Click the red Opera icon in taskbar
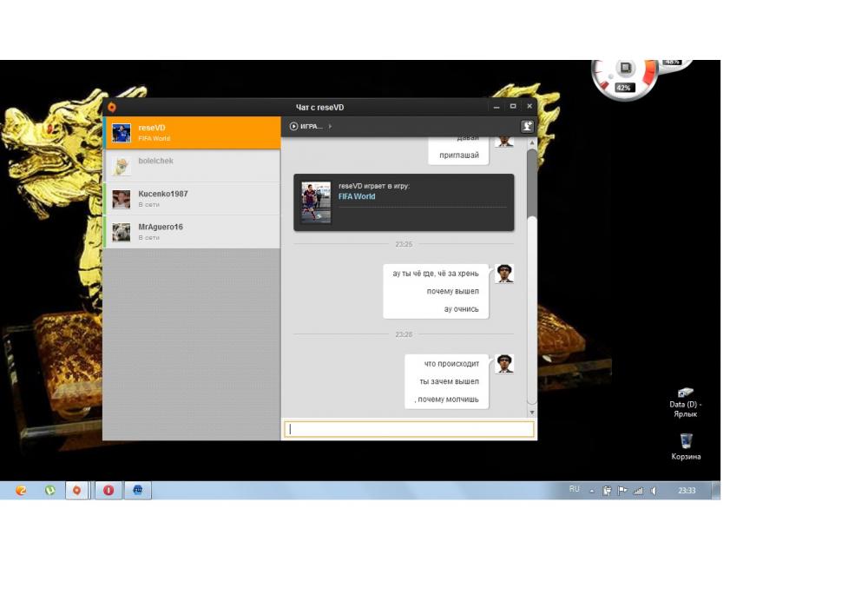This screenshot has height=608, width=868. (x=108, y=491)
